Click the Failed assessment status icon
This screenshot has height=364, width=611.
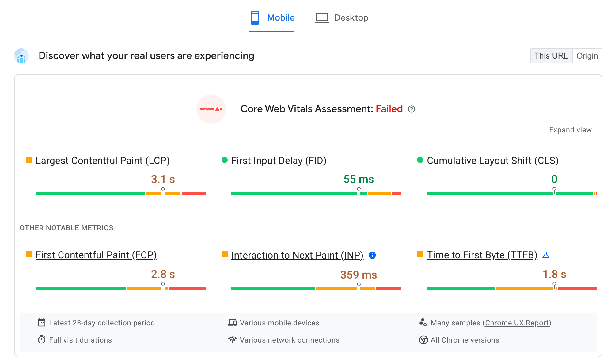pos(212,109)
